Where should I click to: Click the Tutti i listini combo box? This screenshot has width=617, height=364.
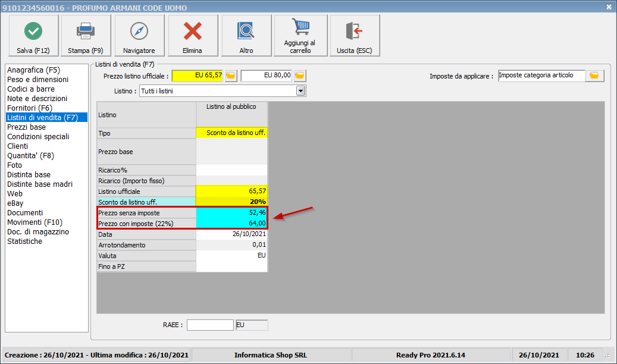click(x=223, y=91)
